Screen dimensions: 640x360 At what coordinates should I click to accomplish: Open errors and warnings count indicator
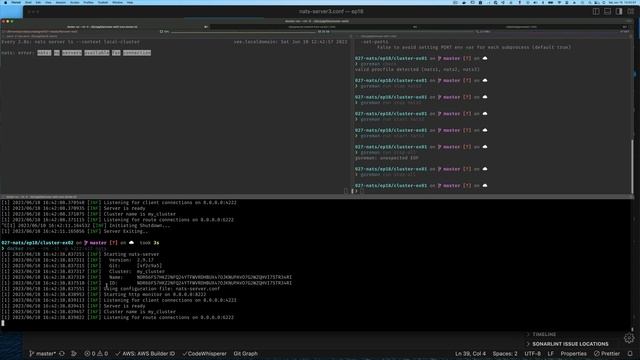pyautogui.click(x=96, y=353)
